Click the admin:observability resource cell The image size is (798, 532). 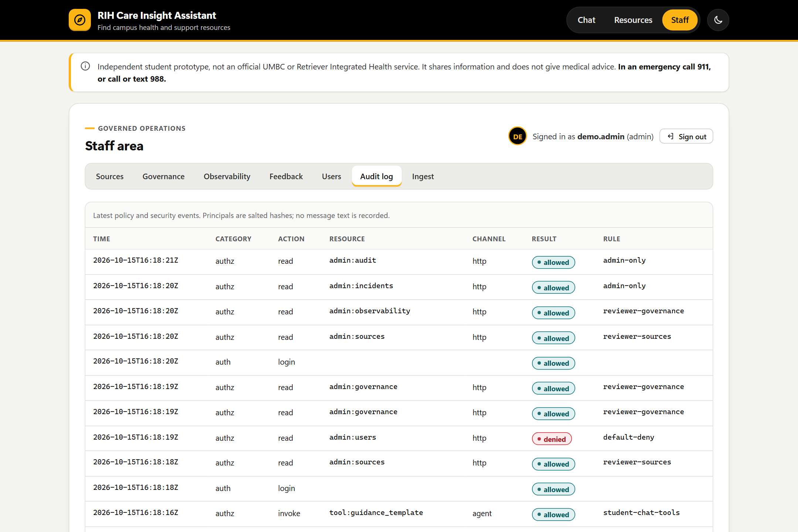[370, 311]
